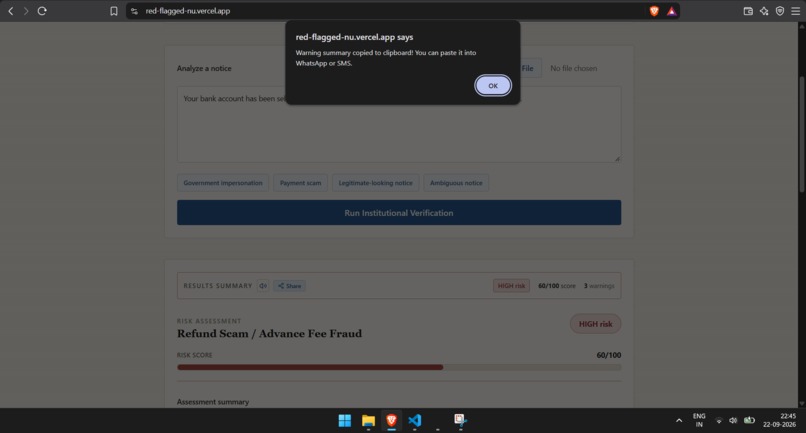Load Government impersonation example
Viewport: 806px width, 433px height.
(223, 183)
